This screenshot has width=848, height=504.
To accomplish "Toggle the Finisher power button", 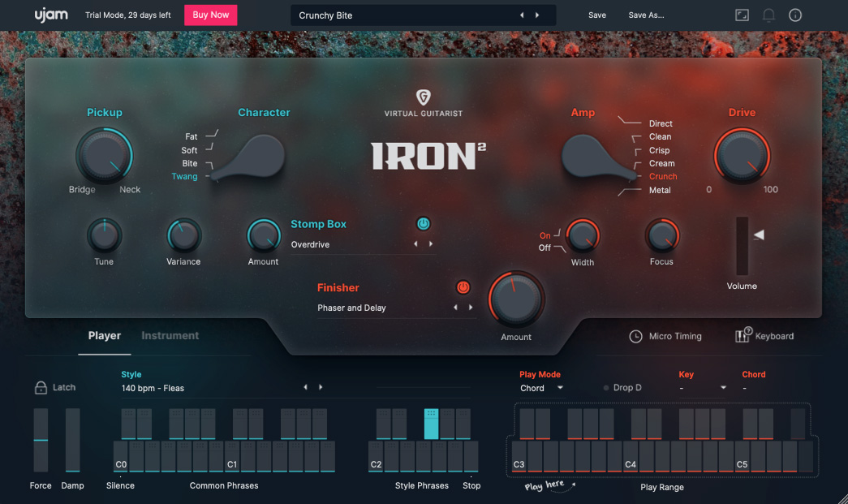I will pos(463,287).
